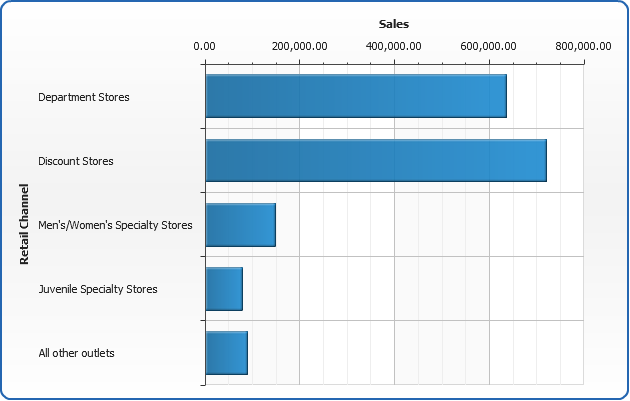
Task: Select the 400,000.00 axis tick label
Action: click(x=394, y=45)
